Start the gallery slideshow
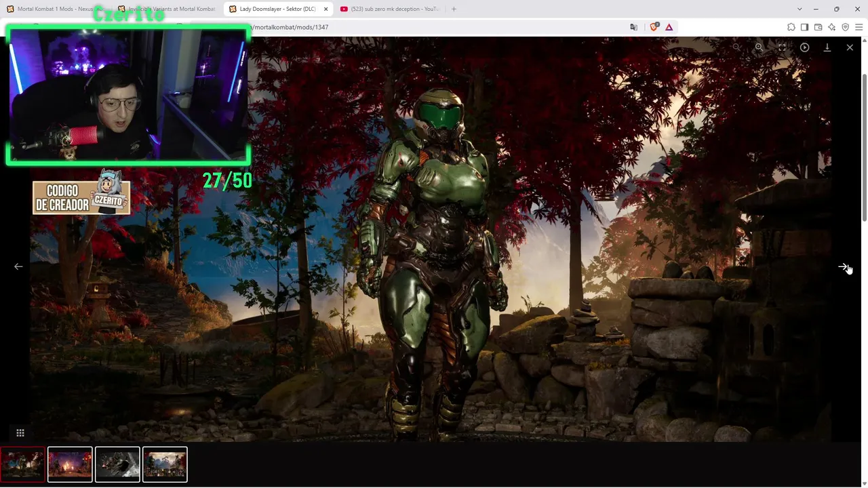The height and width of the screenshot is (488, 868). click(x=804, y=47)
